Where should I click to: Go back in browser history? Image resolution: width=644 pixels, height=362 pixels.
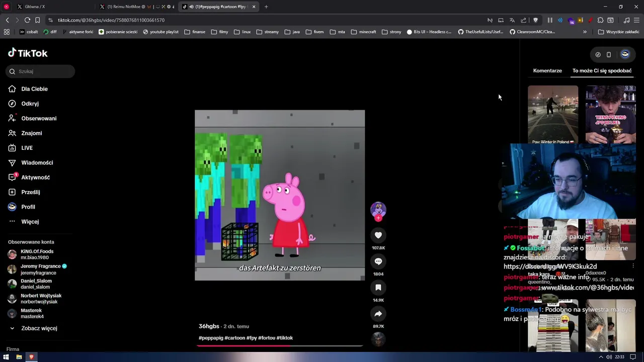pos(7,20)
